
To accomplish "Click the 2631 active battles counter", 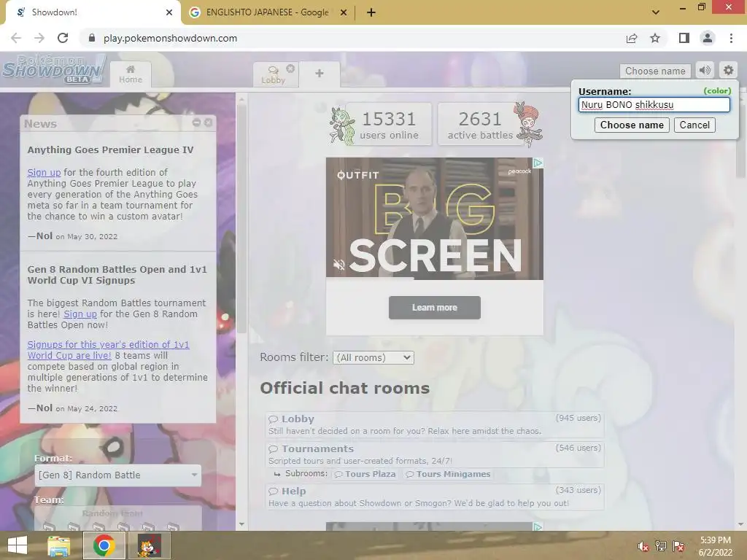I will [480, 124].
